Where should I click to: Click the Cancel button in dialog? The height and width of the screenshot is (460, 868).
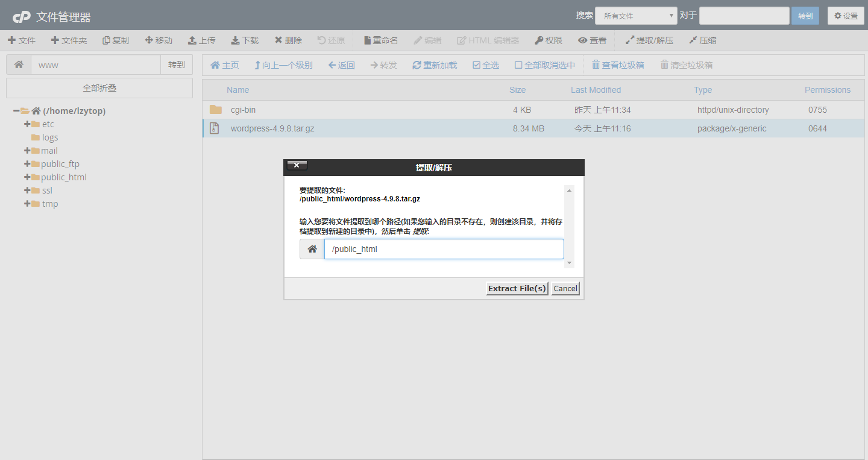565,288
